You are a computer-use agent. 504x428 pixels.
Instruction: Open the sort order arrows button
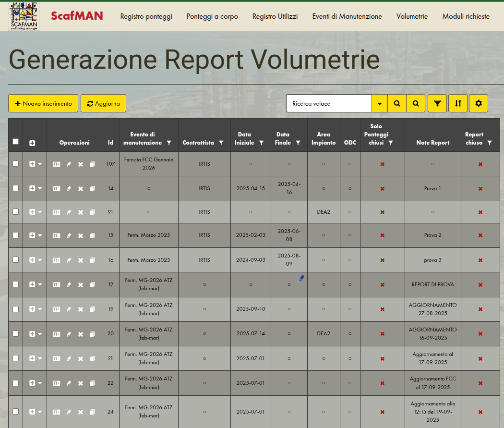(458, 104)
